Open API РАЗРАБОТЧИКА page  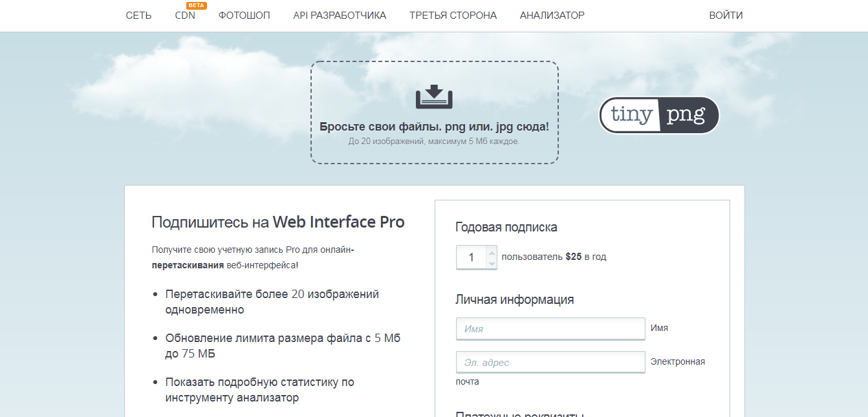(x=340, y=15)
